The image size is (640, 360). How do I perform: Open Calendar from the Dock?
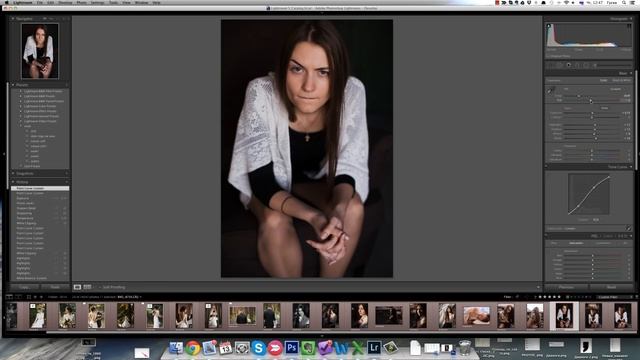click(225, 348)
